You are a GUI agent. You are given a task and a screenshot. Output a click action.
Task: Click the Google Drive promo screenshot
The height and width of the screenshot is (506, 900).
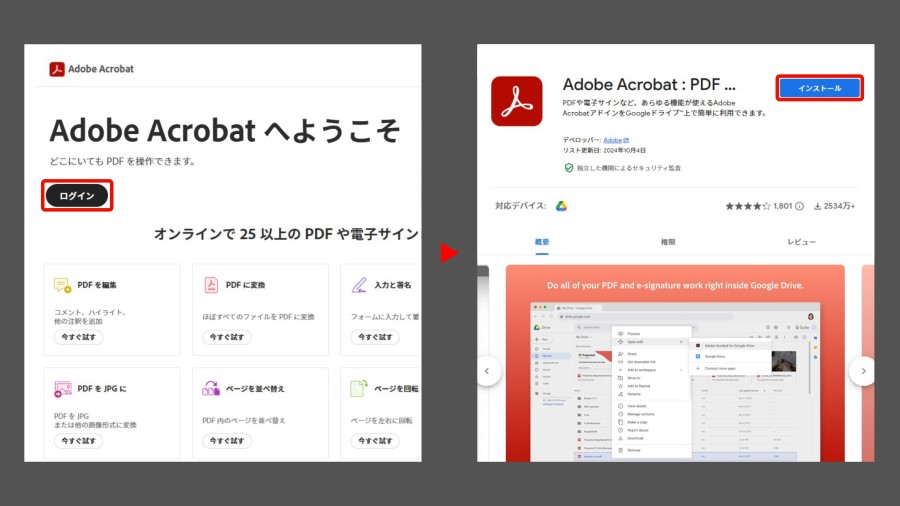(x=675, y=363)
